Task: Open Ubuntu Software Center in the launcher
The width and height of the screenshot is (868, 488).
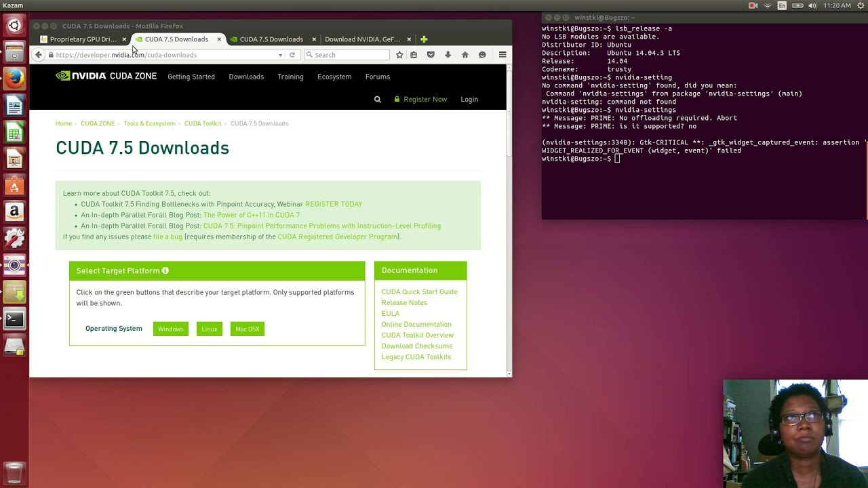Action: (x=14, y=186)
